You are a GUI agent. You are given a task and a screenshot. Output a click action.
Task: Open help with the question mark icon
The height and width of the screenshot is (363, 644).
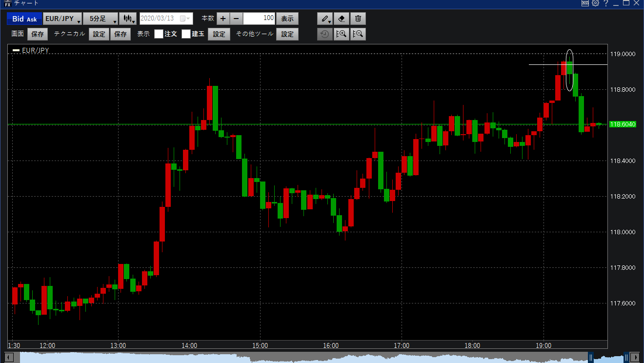tap(606, 3)
